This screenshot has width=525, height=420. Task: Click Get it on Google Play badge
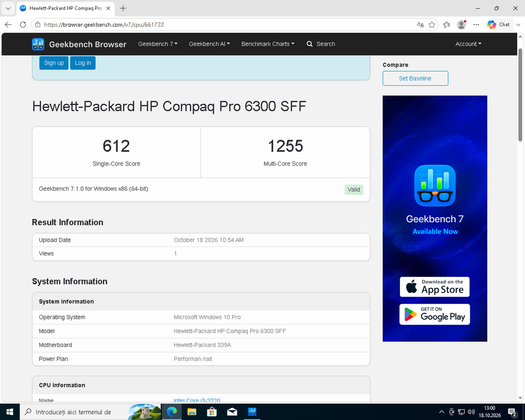pos(434,315)
